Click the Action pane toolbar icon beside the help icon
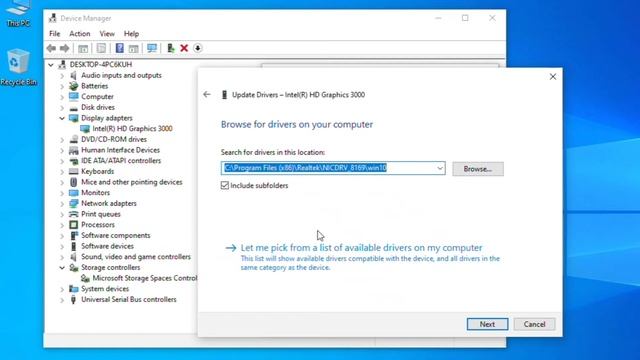Screen dimensions: 640x360 point(133,48)
